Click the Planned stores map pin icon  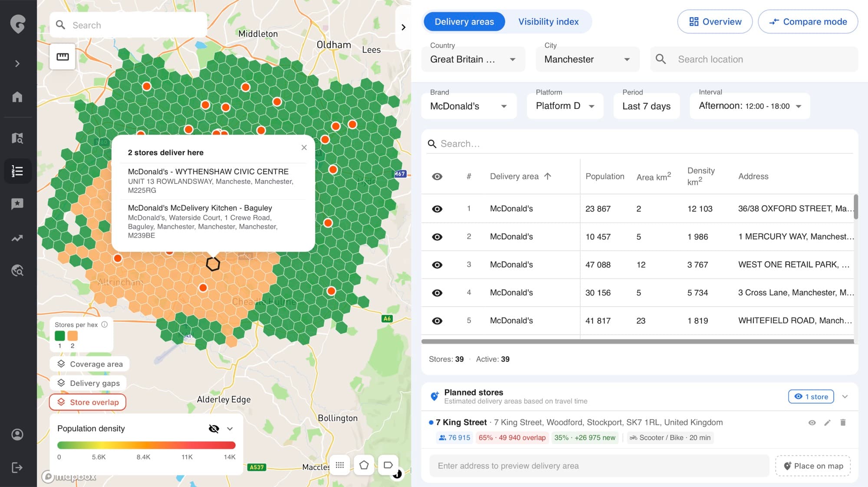pyautogui.click(x=434, y=396)
